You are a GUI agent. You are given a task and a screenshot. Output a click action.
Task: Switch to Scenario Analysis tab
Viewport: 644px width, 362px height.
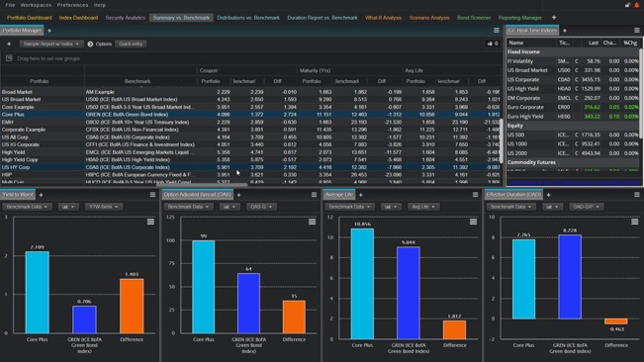click(429, 18)
